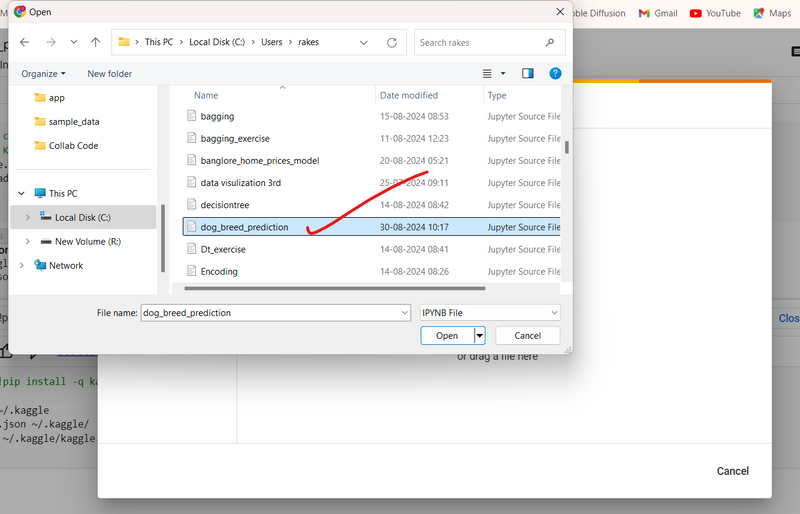Refresh the rakes folder listing
Screen dimensions: 800x514
tap(392, 43)
